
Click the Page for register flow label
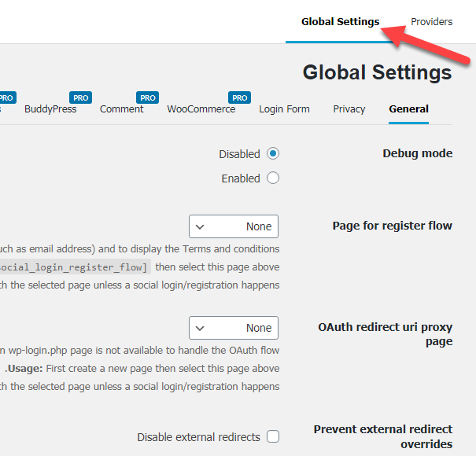[x=393, y=226]
